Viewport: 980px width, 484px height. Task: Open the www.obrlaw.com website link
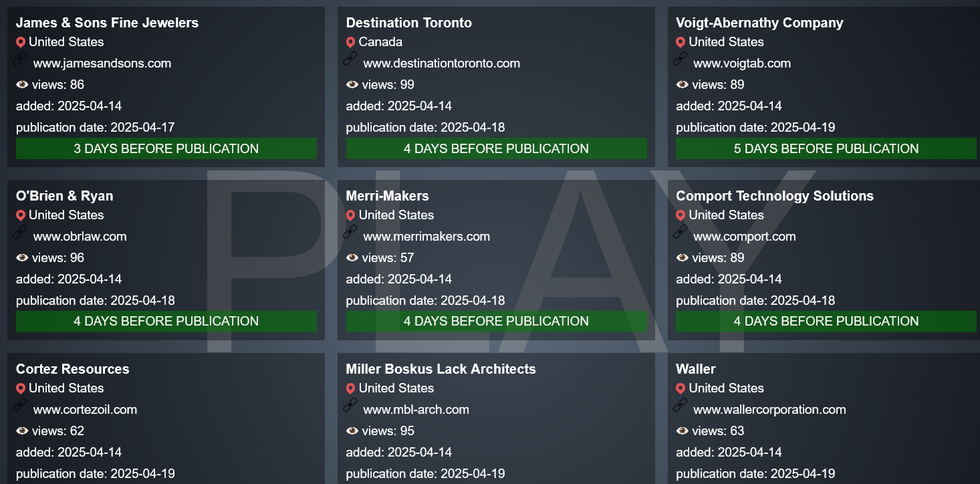tap(80, 237)
